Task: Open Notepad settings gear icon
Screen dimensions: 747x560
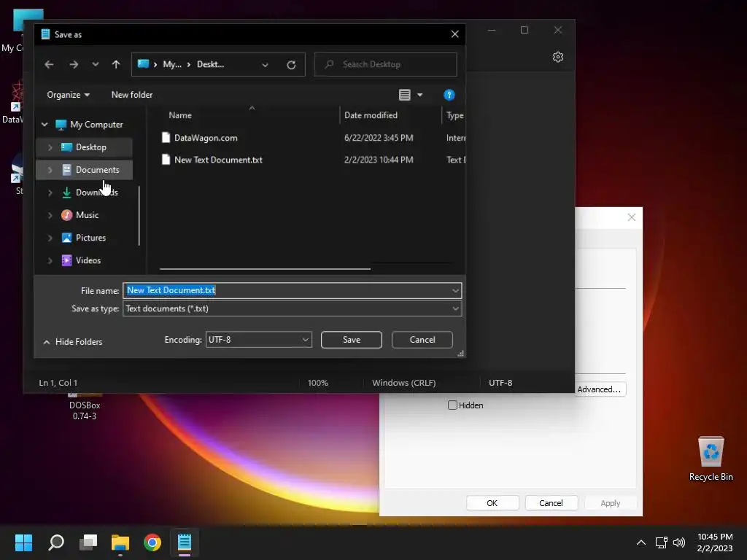Action: point(558,57)
